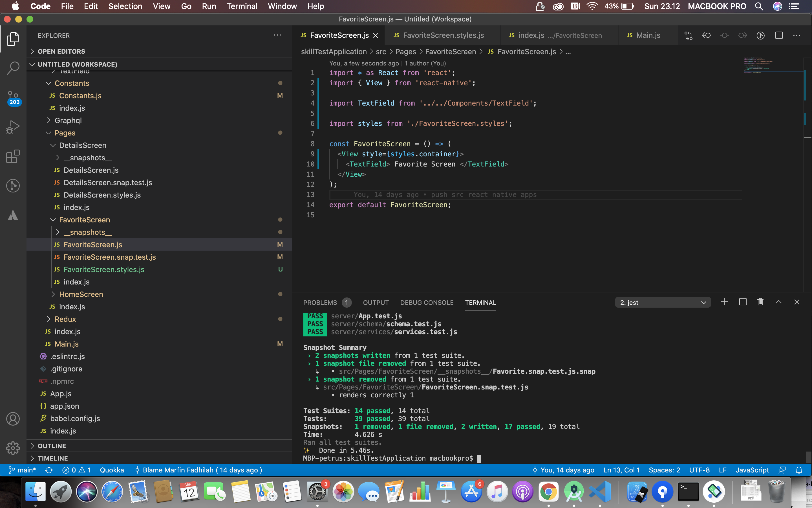Open the terminal selector dropdown '2: jest'

point(663,302)
